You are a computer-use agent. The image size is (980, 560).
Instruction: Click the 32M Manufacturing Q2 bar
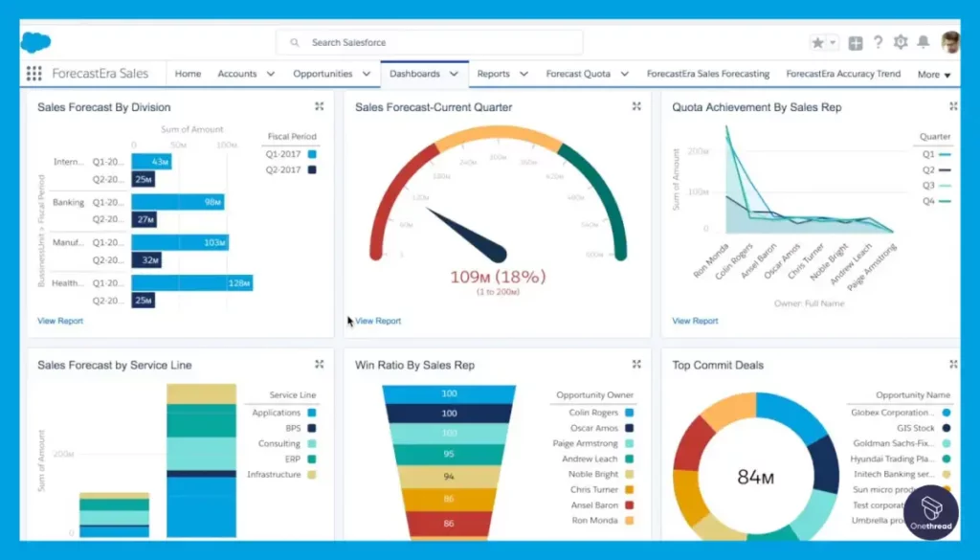point(146,260)
